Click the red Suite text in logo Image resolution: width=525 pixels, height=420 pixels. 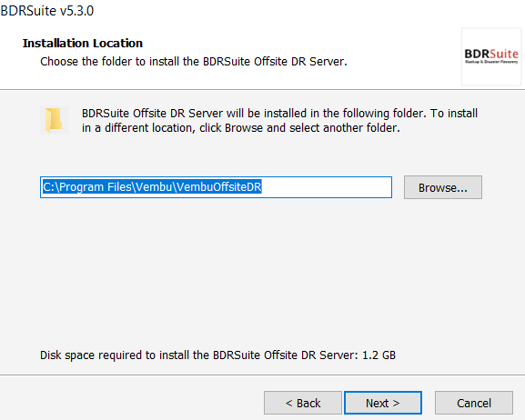[504, 54]
